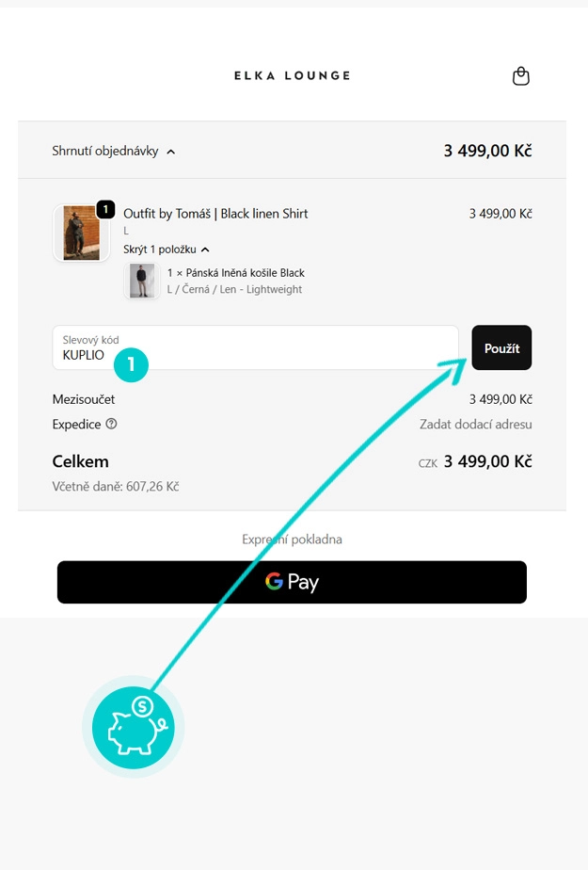Click the Google G logo on Pay button

(274, 582)
